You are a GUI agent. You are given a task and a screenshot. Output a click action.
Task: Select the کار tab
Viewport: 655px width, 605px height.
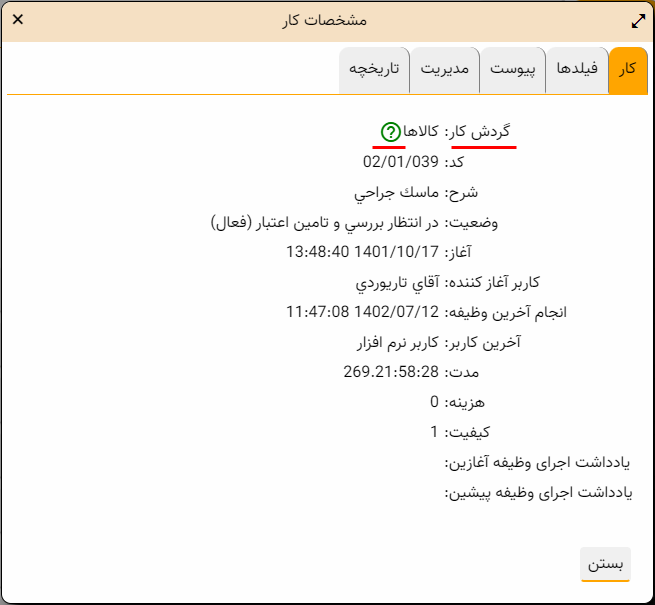(x=628, y=70)
